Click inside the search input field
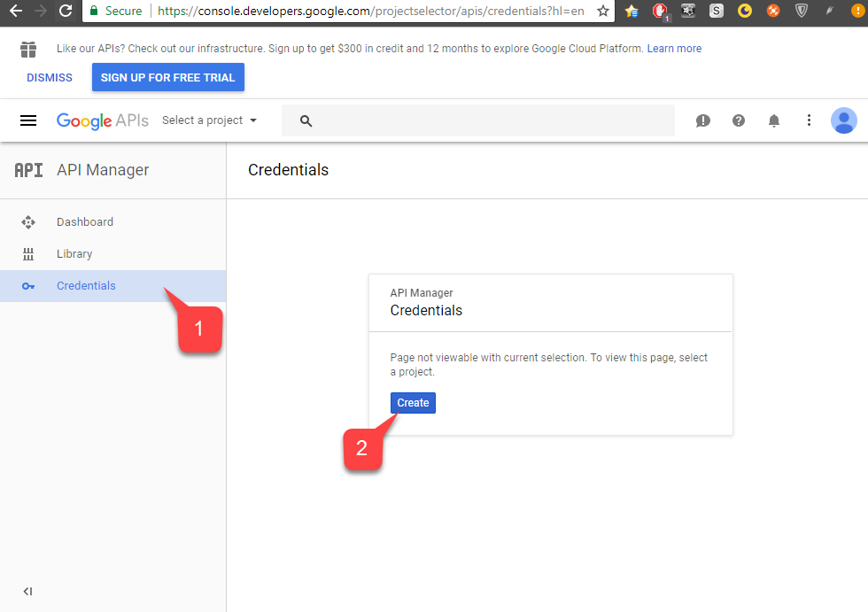This screenshot has height=612, width=868. [492, 120]
